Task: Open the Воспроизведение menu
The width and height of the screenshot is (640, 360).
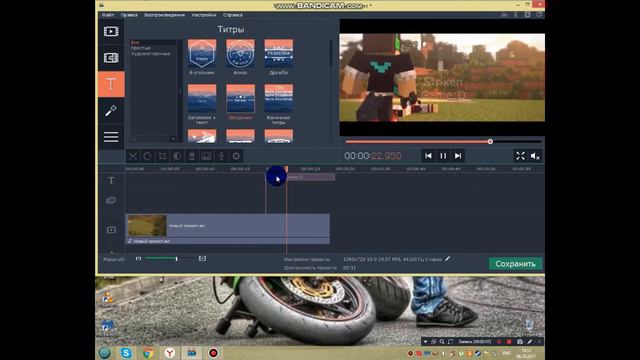Action: pyautogui.click(x=164, y=15)
